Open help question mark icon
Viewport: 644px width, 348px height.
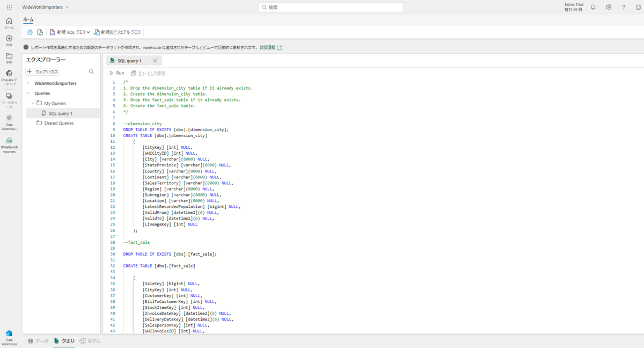pos(624,7)
